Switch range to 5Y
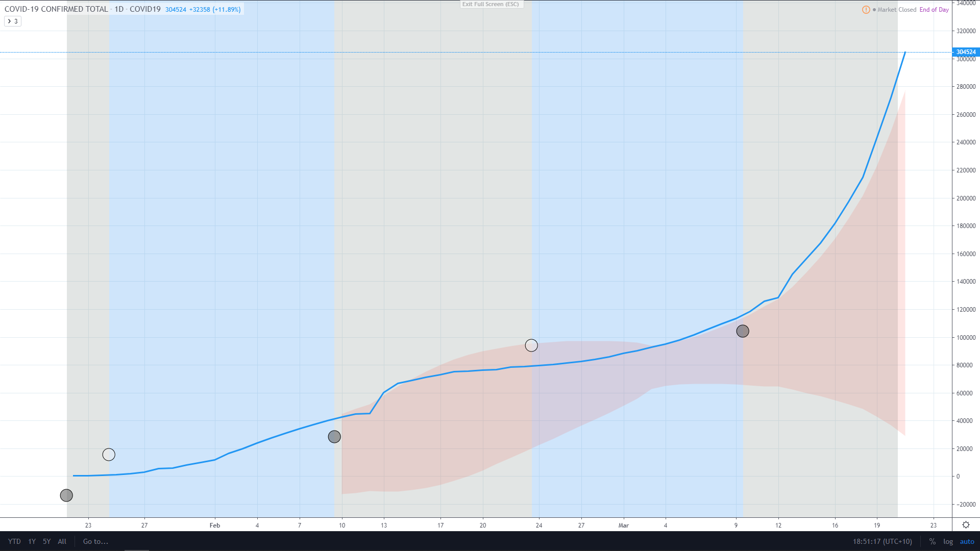980x551 pixels. (46, 542)
